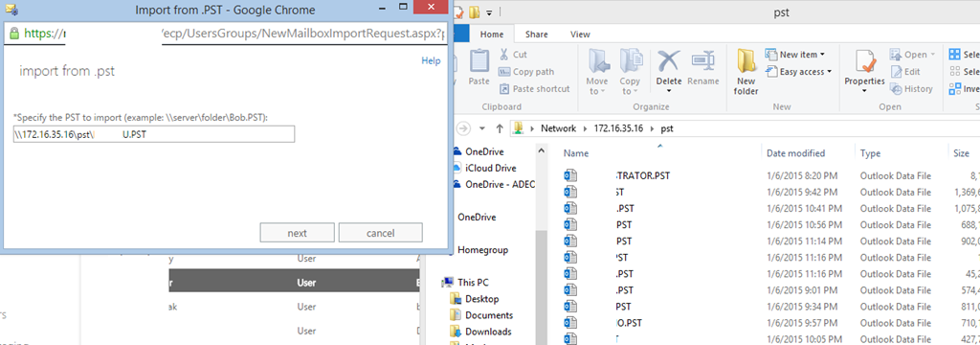Click Copy path in the Clipboard group
Screen dimensions: 980x345
click(x=526, y=72)
